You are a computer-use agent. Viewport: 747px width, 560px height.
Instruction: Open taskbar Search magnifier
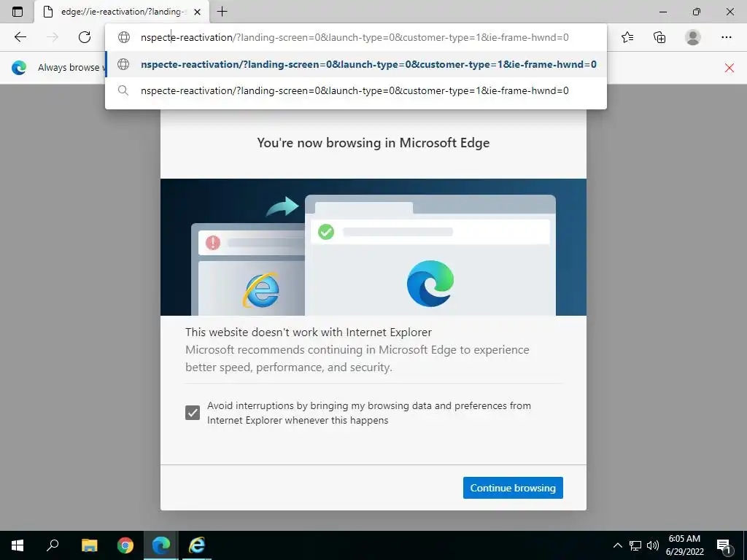click(x=53, y=545)
